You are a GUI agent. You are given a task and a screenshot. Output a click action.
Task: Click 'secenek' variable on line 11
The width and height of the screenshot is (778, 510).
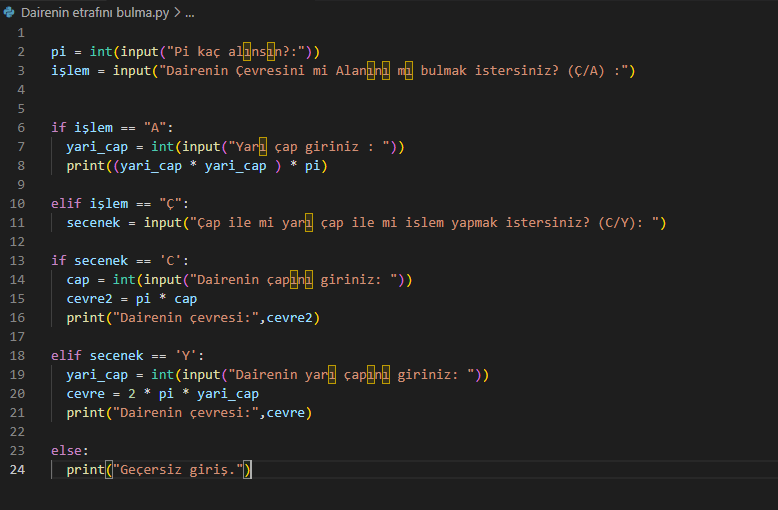pyautogui.click(x=93, y=222)
